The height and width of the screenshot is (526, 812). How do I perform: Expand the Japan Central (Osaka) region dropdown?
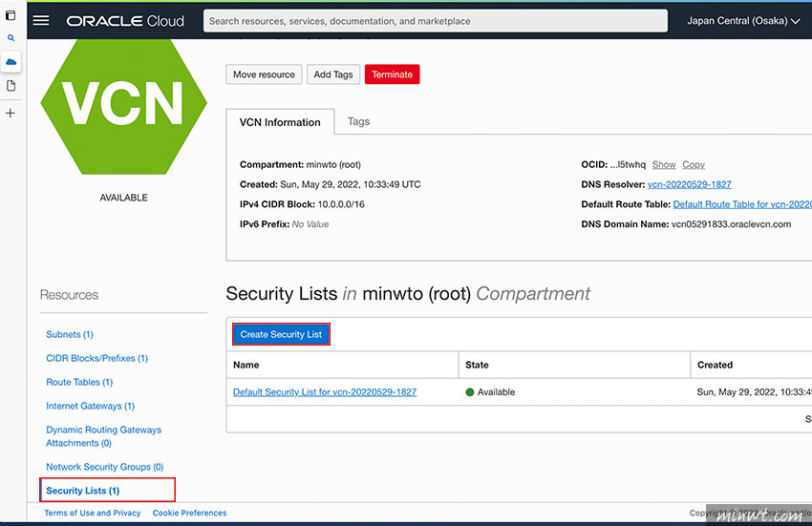click(x=743, y=21)
